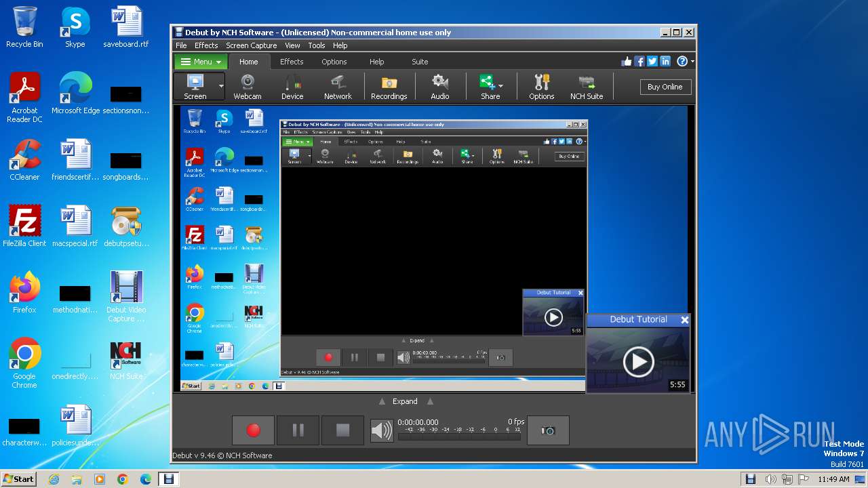The height and width of the screenshot is (488, 868).
Task: Open green Menu dropdown button
Action: (x=201, y=62)
